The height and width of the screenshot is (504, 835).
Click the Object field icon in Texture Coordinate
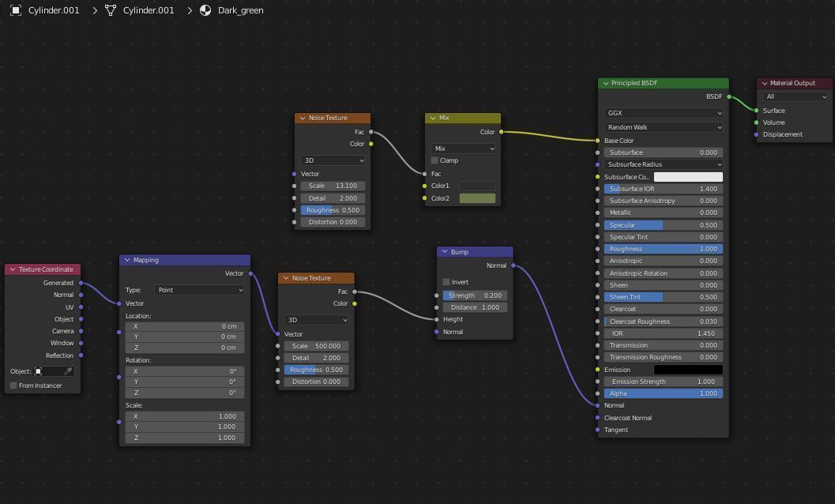pos(39,371)
